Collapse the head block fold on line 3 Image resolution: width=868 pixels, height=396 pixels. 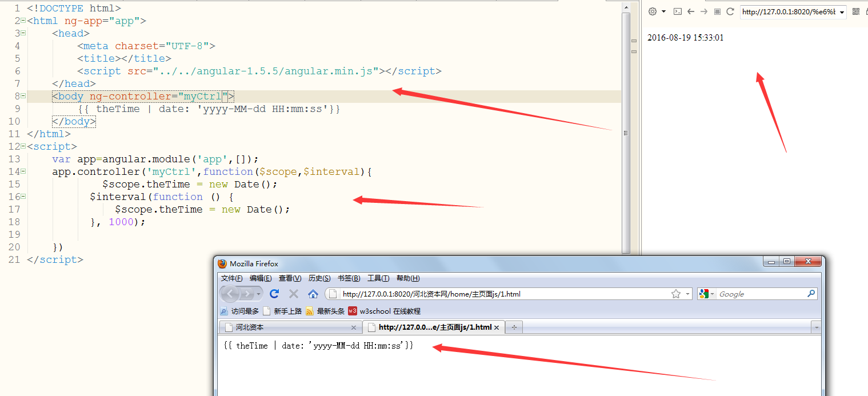(23, 33)
